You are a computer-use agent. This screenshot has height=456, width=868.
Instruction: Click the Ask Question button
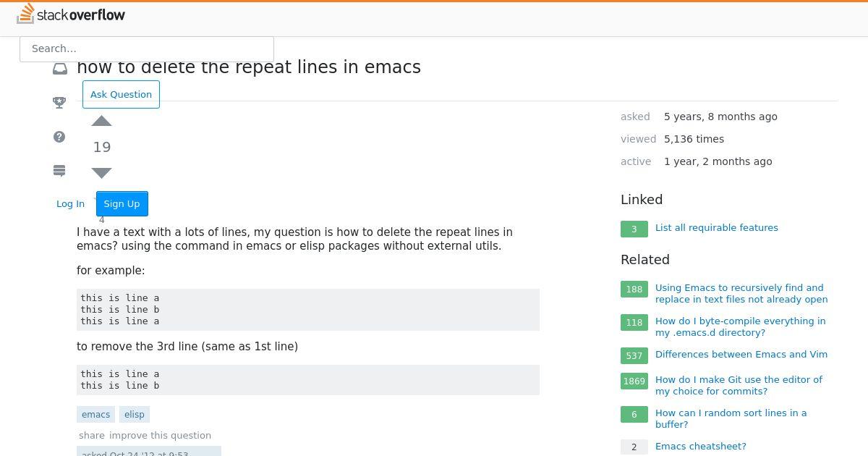pyautogui.click(x=121, y=94)
